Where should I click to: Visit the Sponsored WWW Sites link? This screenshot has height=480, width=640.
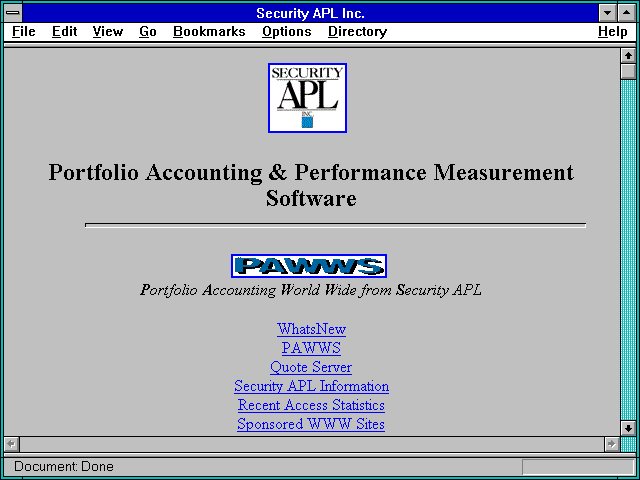click(x=311, y=424)
